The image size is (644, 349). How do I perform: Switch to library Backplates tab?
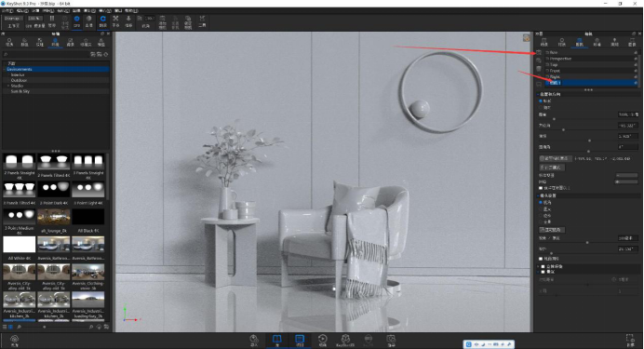(70, 42)
